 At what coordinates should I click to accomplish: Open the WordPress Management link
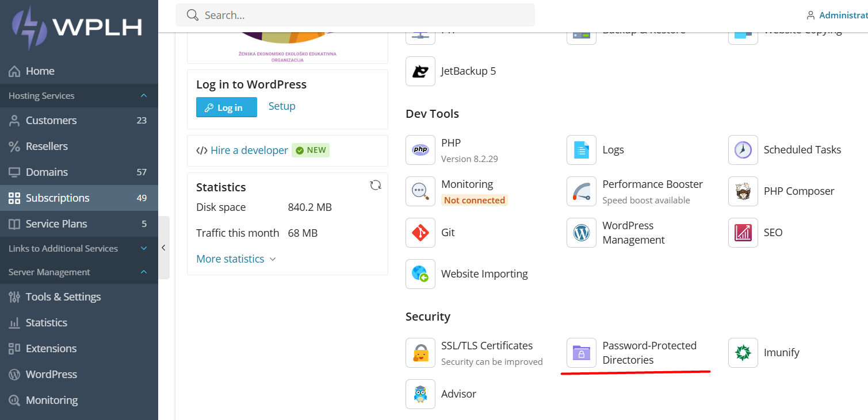click(x=633, y=233)
